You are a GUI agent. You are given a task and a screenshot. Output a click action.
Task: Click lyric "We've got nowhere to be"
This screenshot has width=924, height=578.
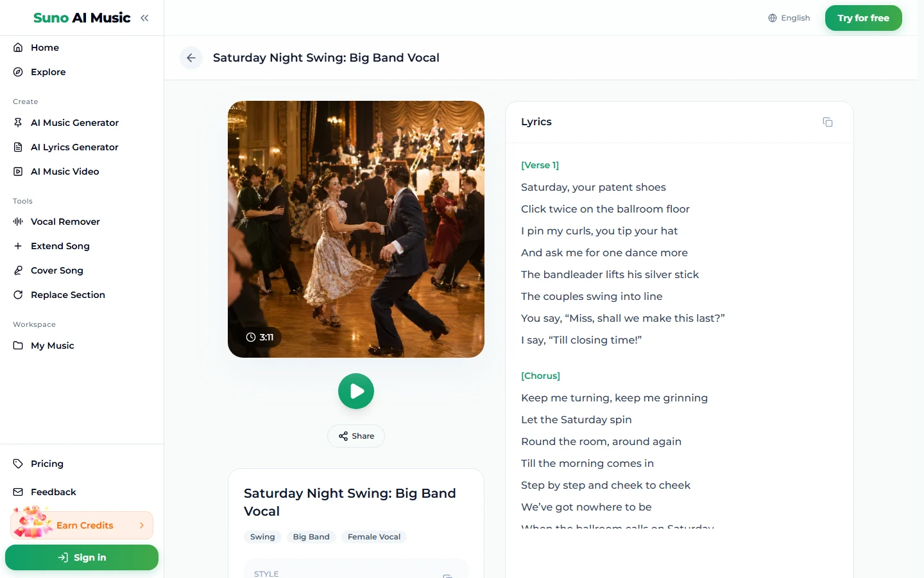tap(586, 507)
